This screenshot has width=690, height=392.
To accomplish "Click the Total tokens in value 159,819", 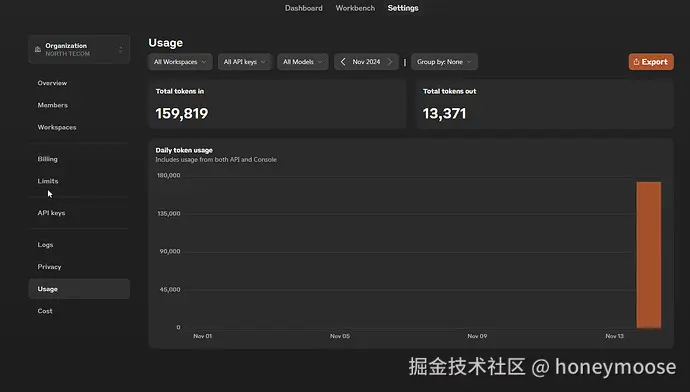I will pos(182,114).
